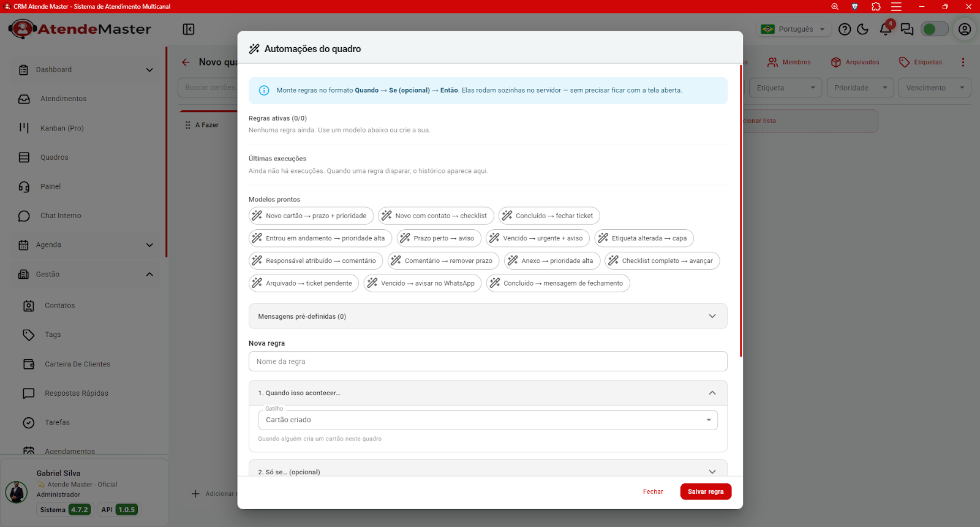Open Contatos in the sidebar

coord(85,306)
